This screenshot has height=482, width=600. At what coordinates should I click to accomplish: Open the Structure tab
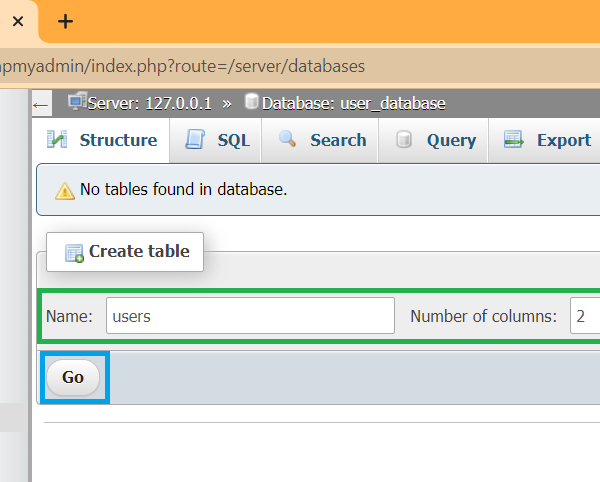117,140
